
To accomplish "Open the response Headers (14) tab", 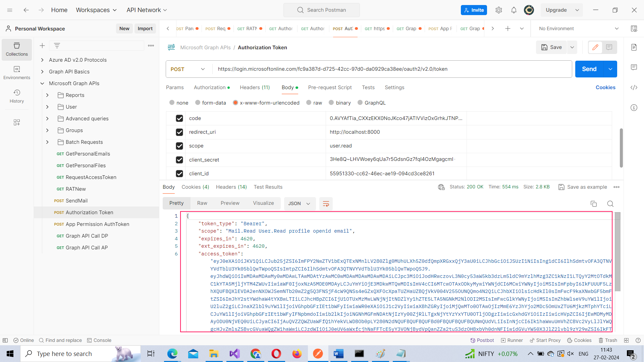I will 231,187.
